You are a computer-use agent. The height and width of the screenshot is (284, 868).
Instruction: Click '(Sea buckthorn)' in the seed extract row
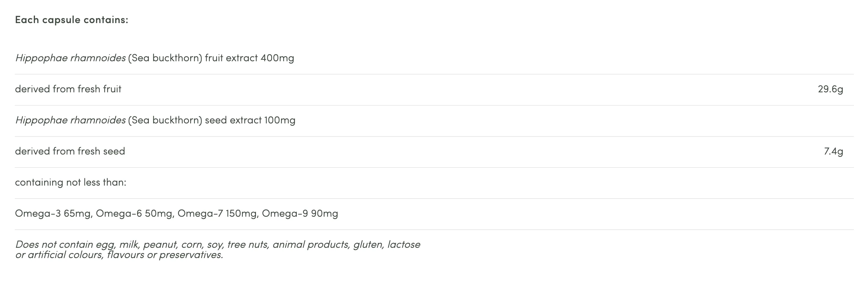[x=165, y=120]
